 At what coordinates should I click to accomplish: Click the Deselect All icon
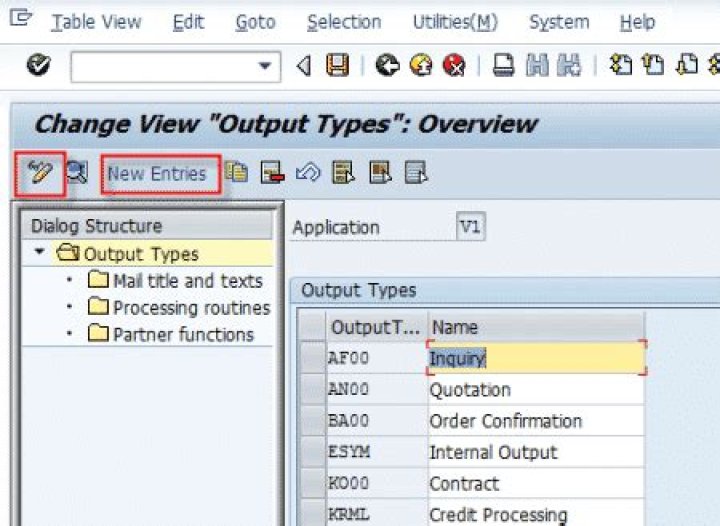tap(416, 173)
